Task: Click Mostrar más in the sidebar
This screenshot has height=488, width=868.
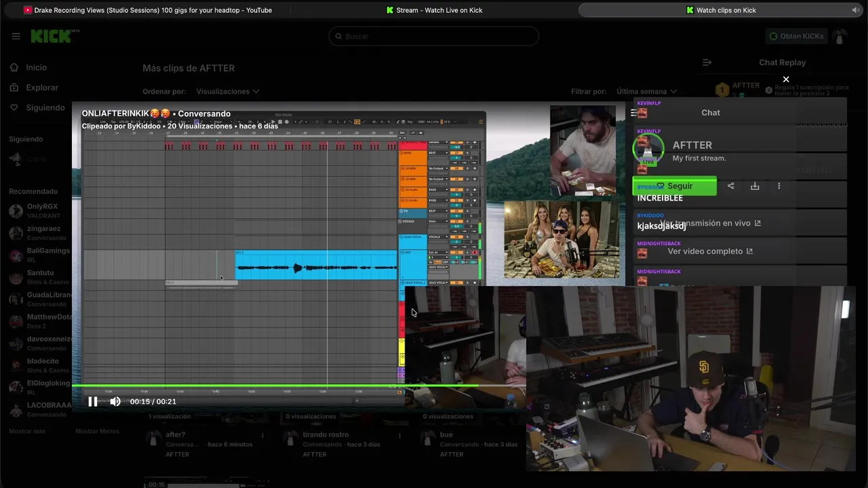Action: (27, 431)
